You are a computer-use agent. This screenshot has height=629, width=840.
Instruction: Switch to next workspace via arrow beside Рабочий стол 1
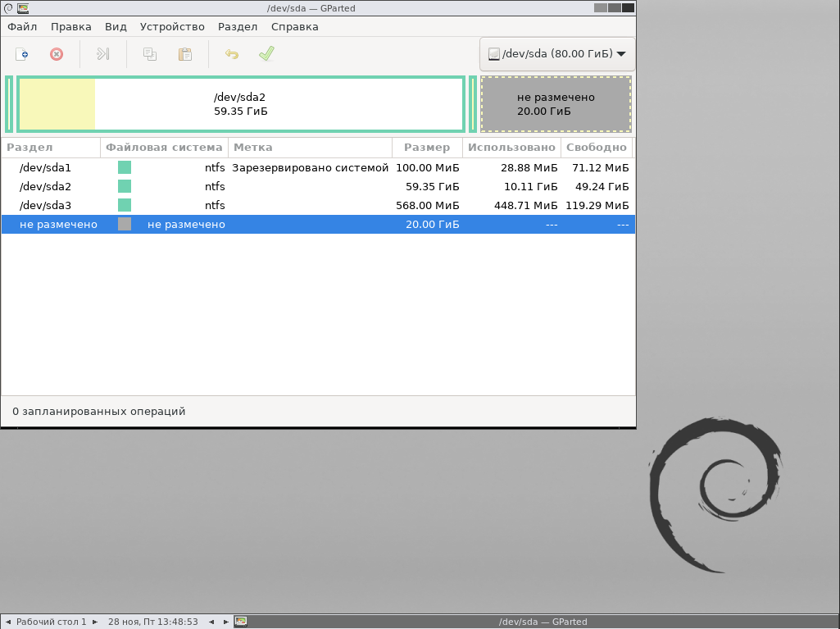tap(94, 622)
